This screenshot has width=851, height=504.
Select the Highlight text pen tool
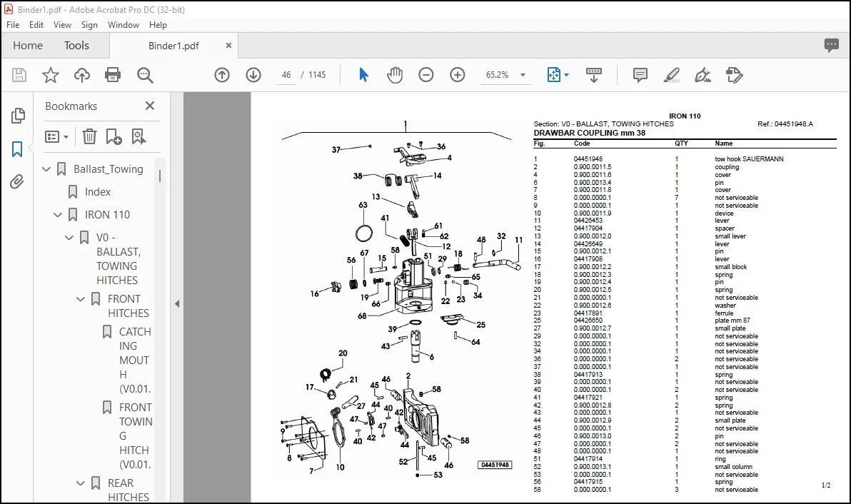671,75
